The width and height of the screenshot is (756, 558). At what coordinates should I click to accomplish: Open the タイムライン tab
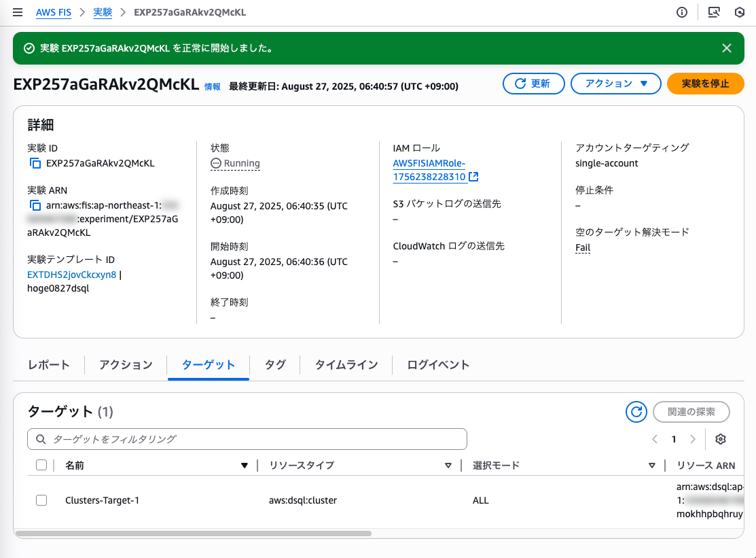pos(346,365)
